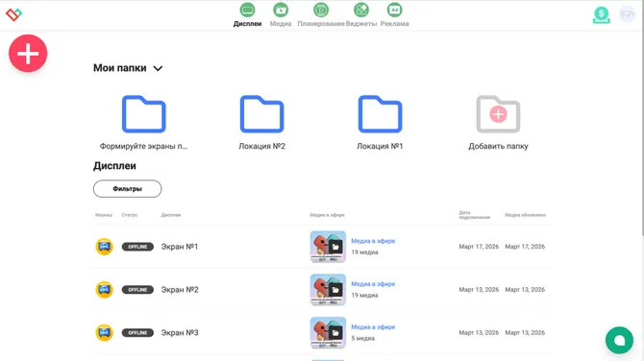
Task: Open the Дисплеи tab
Action: point(247,14)
